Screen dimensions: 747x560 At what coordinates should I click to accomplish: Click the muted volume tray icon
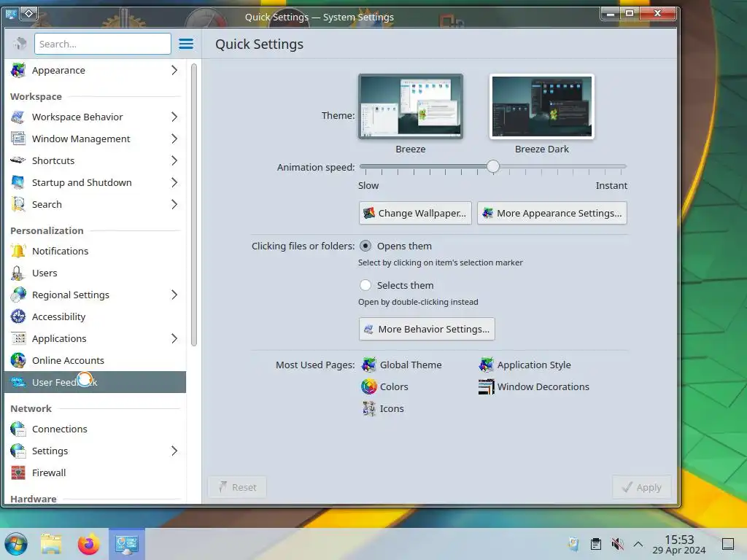pyautogui.click(x=617, y=544)
